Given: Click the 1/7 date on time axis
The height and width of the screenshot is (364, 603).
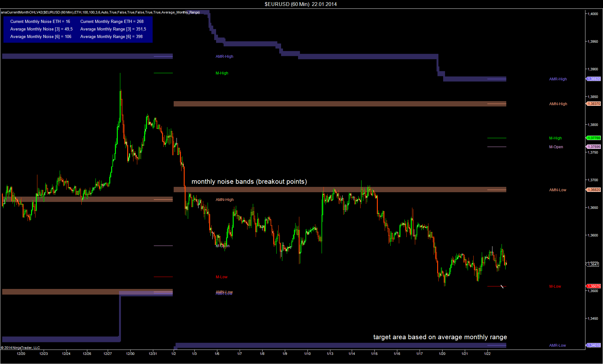Looking at the screenshot, I should [240, 354].
